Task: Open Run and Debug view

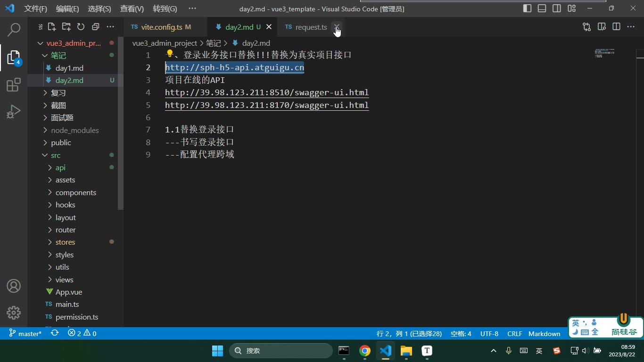Action: point(14,112)
